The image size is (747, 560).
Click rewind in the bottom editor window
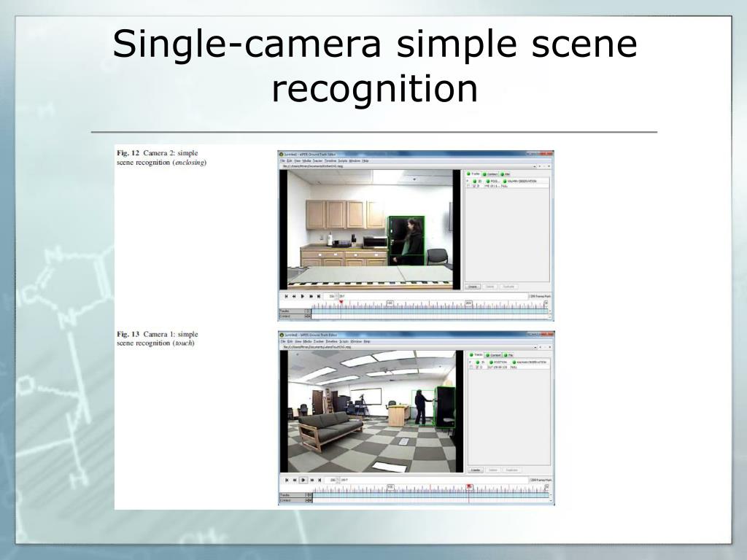point(295,480)
